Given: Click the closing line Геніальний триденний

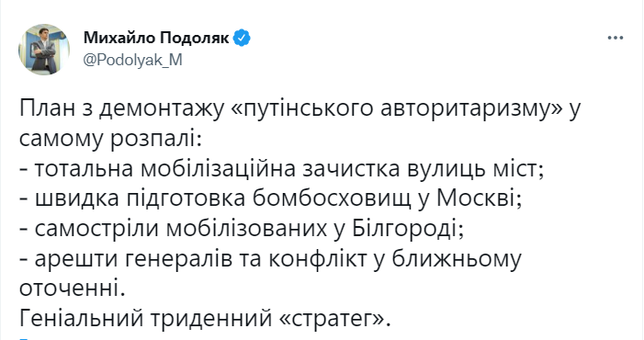Looking at the screenshot, I should 206,318.
